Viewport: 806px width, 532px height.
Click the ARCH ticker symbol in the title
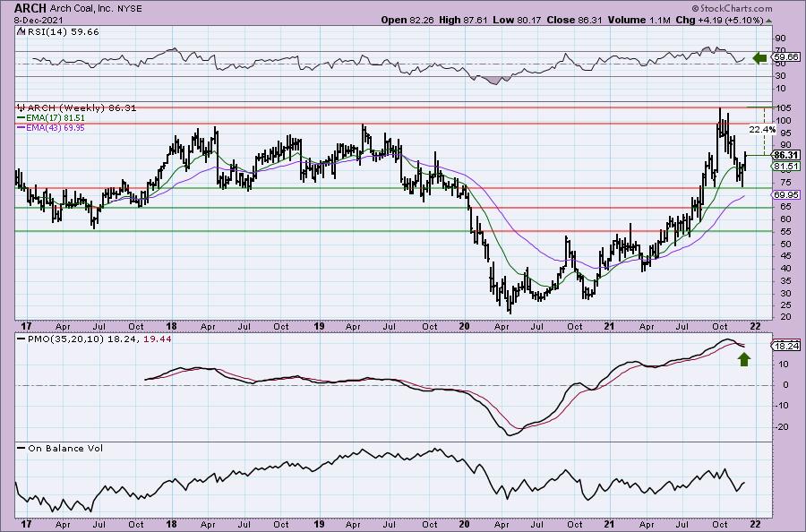(x=30, y=8)
